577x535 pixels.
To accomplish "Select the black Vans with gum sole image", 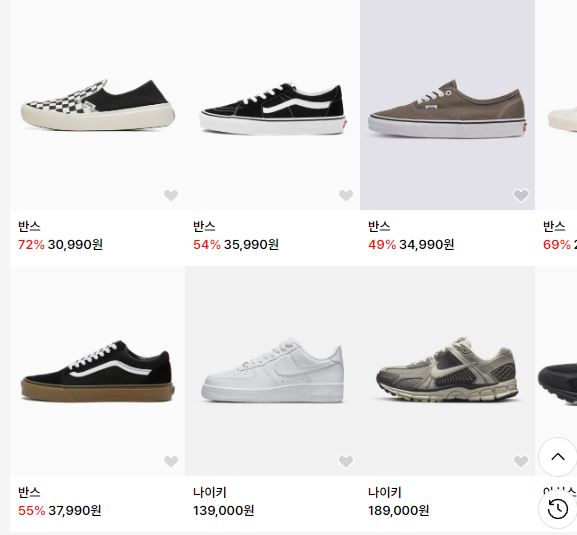I will click(98, 371).
